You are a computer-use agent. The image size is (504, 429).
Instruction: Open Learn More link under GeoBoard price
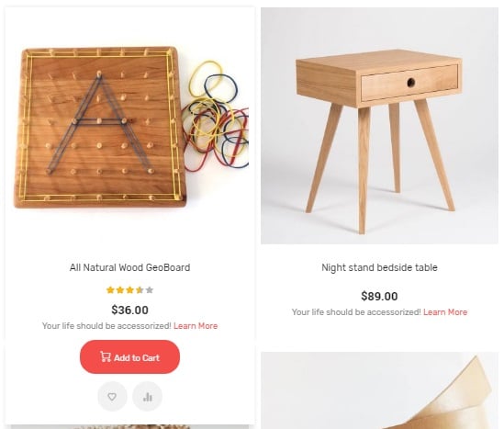pos(196,326)
